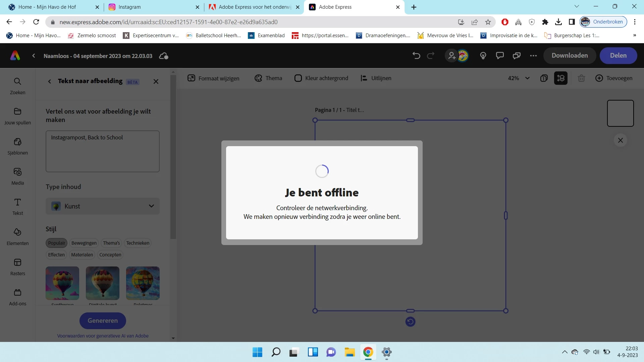This screenshot has height=362, width=644.
Task: Expand the more options ellipsis menu
Action: 533,56
